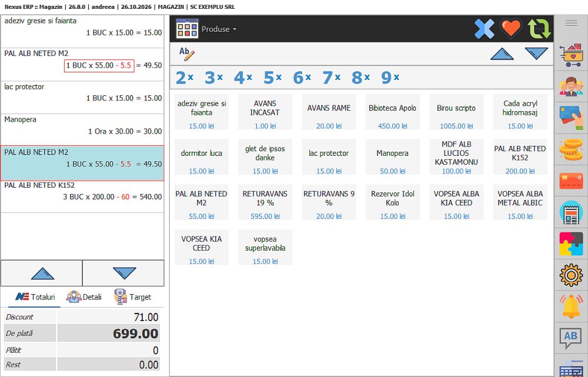The image size is (588, 377).
Task: Select the adeziv gresie si faianta receipt line
Action: [x=82, y=32]
